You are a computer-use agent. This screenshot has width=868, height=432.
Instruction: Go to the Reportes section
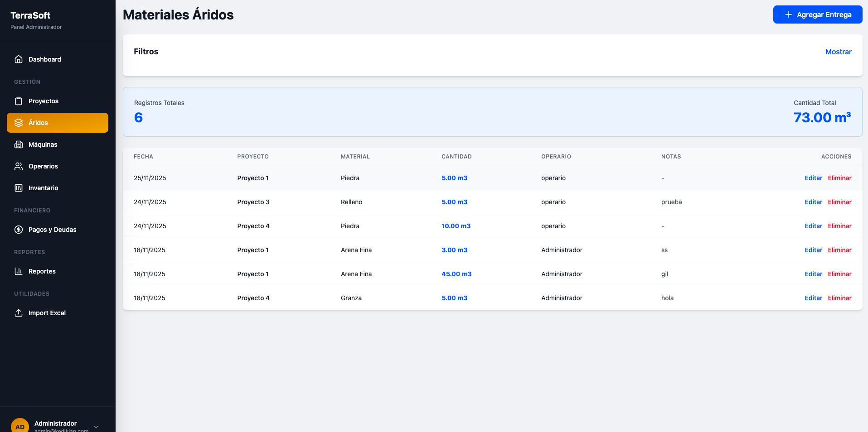click(x=42, y=271)
